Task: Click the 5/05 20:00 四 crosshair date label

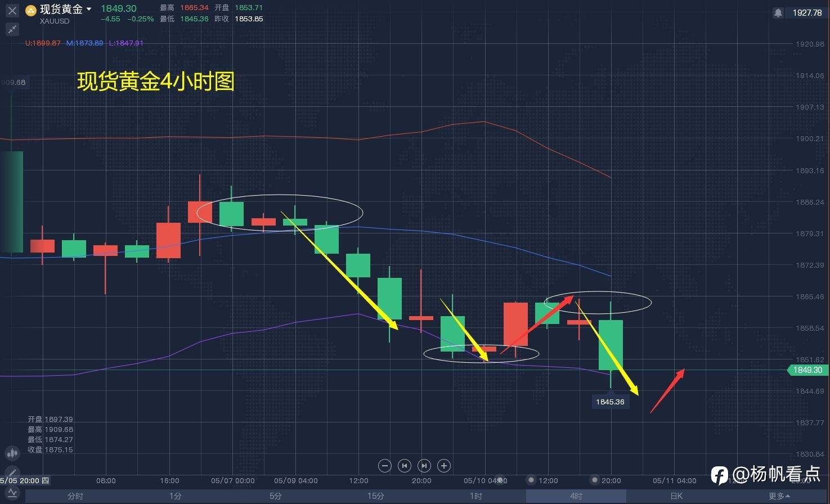Action: tap(24, 481)
